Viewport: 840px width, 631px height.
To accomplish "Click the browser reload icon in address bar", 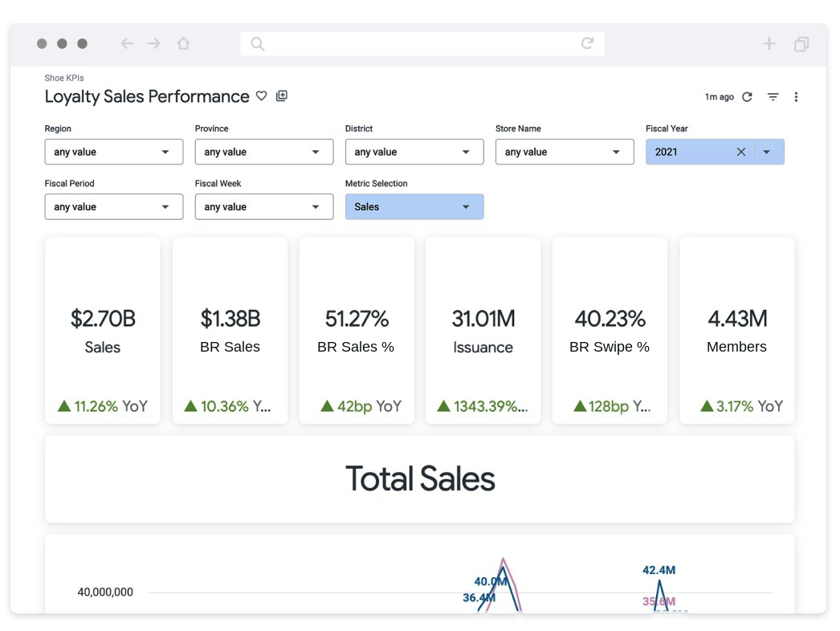I will (x=588, y=43).
